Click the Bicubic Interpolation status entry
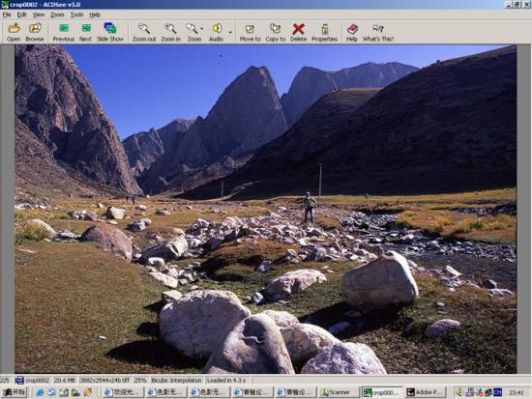 (176, 381)
